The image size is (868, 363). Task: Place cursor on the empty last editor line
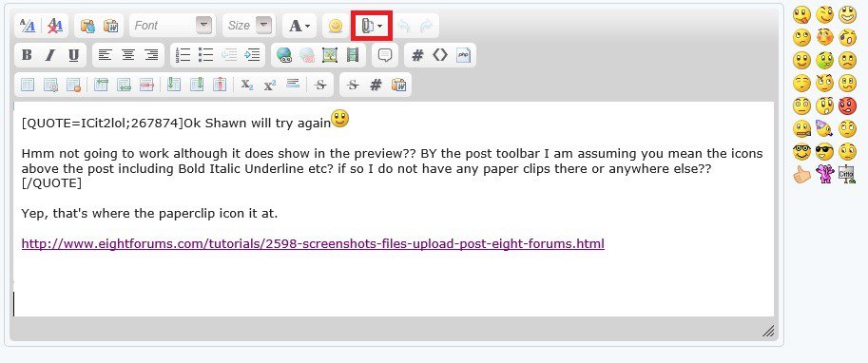tap(393, 303)
